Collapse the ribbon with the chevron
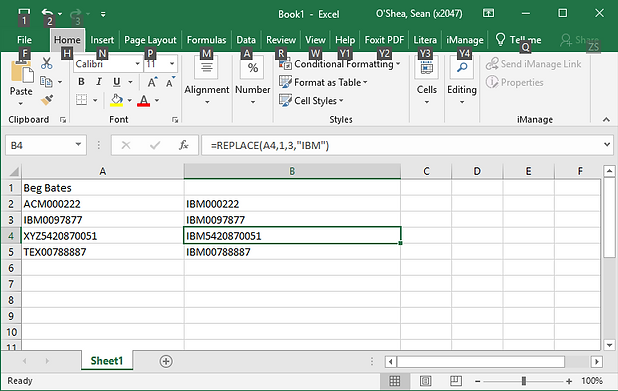 click(606, 119)
